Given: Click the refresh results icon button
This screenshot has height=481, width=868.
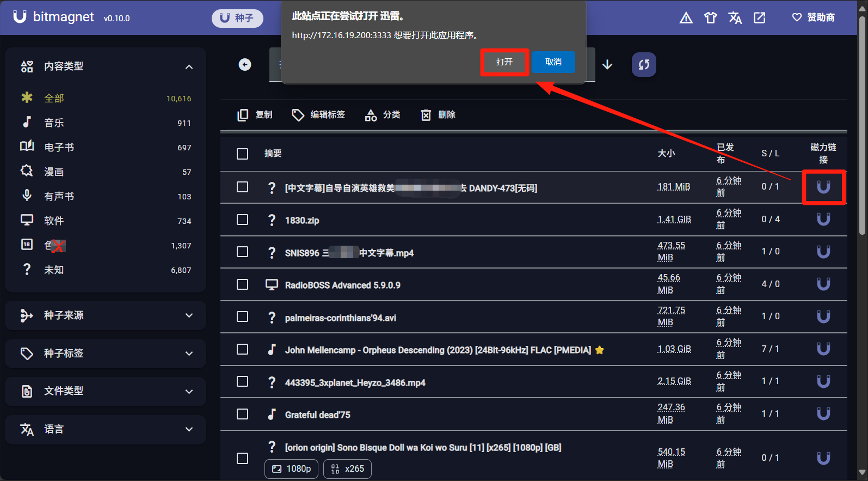Looking at the screenshot, I should point(644,65).
